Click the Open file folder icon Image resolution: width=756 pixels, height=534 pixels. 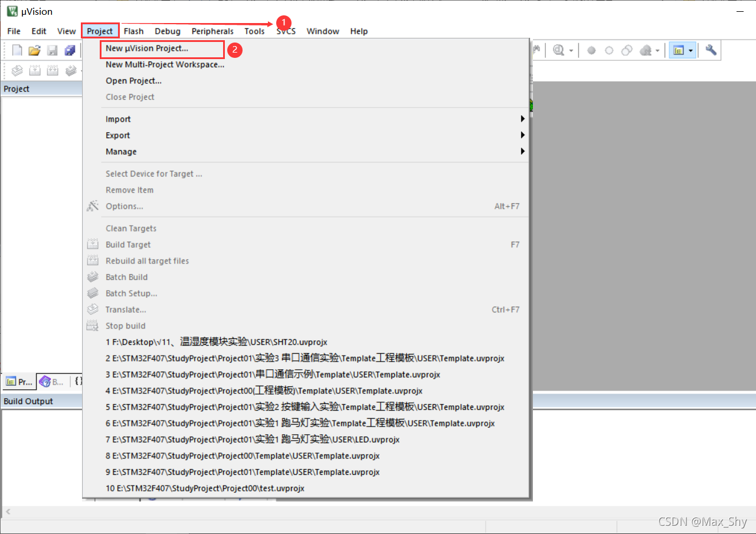coord(35,51)
